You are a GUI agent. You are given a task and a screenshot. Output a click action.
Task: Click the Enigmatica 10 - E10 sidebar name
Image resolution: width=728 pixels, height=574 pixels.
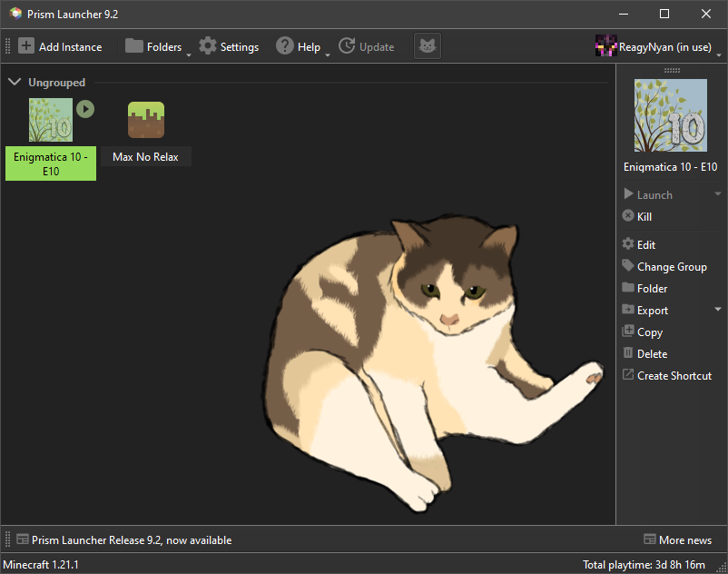point(671,167)
